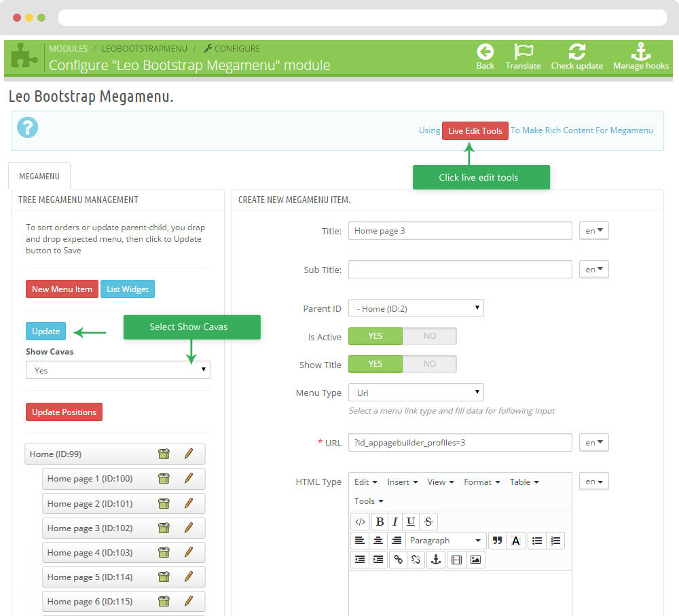This screenshot has width=679, height=616.
Task: Set Show Title to NO
Action: click(x=430, y=364)
